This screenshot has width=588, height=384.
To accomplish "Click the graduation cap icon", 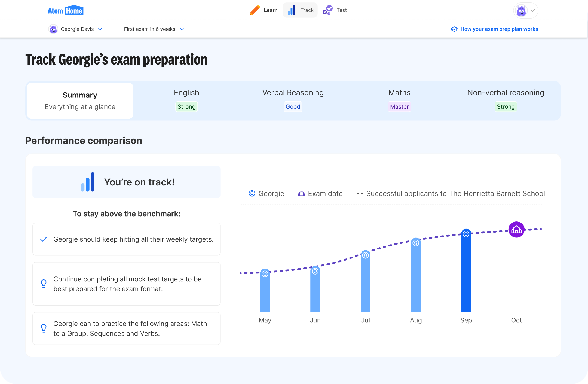I will point(454,29).
